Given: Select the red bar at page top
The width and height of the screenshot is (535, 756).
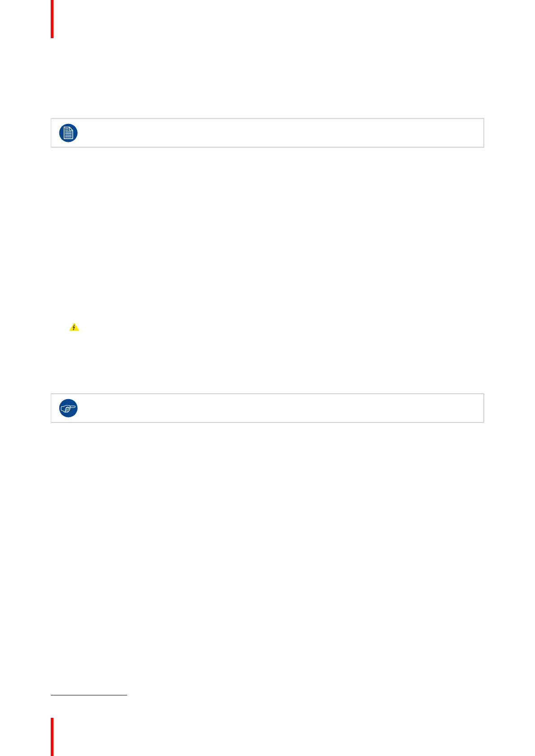Looking at the screenshot, I should 52,19.
